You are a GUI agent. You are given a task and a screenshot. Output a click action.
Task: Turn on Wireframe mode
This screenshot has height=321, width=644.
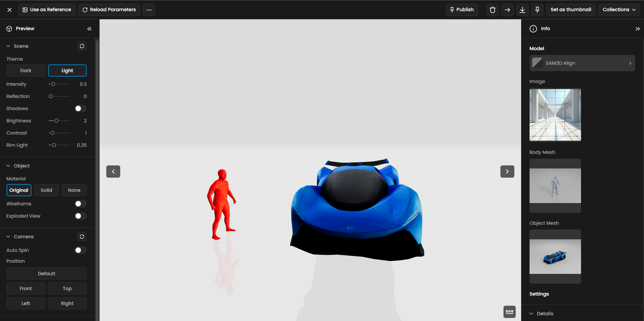coord(81,204)
